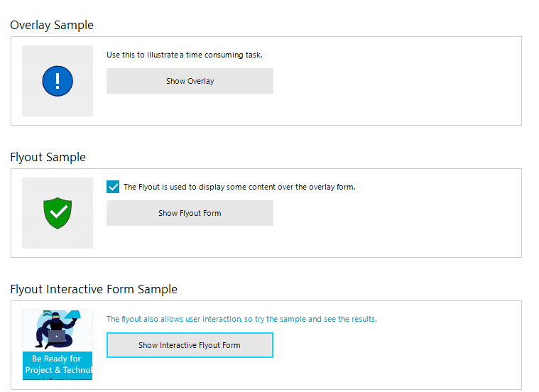Click the Flyout checkbox label text
Viewport: 539px width, 392px height.
point(239,187)
